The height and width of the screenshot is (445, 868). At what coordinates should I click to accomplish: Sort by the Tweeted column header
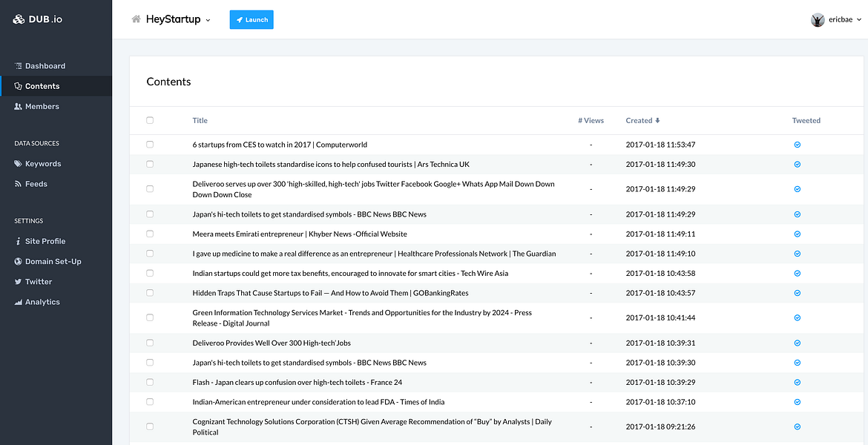pyautogui.click(x=806, y=120)
